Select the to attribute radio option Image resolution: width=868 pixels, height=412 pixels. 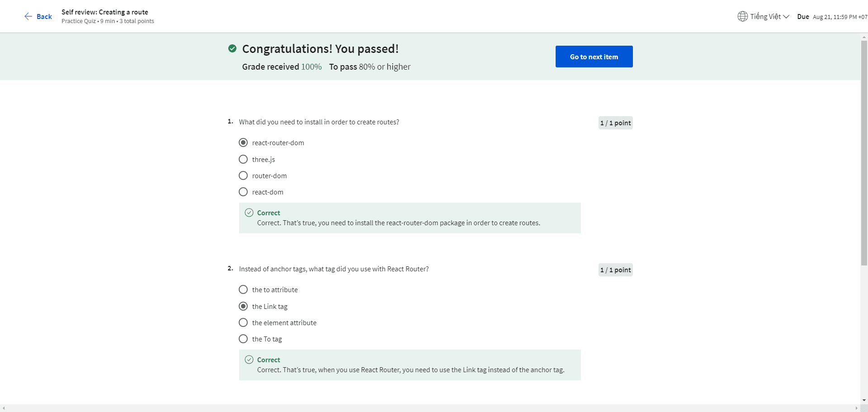[243, 289]
